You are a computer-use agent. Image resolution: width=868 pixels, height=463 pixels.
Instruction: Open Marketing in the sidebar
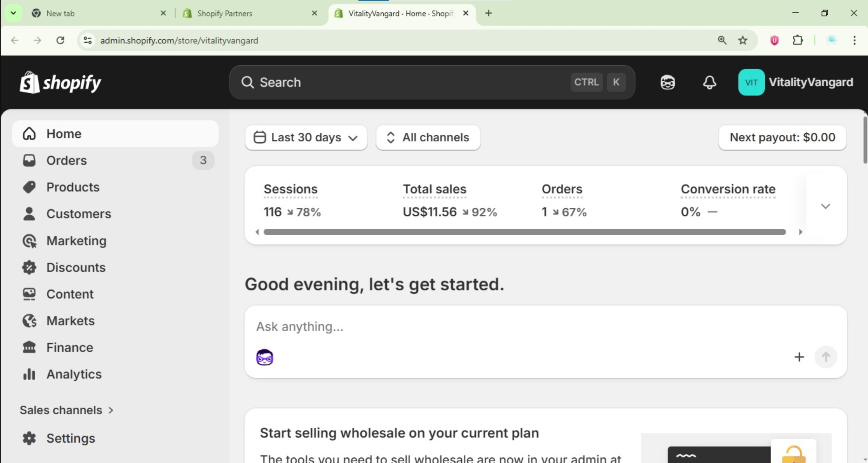(x=115, y=240)
